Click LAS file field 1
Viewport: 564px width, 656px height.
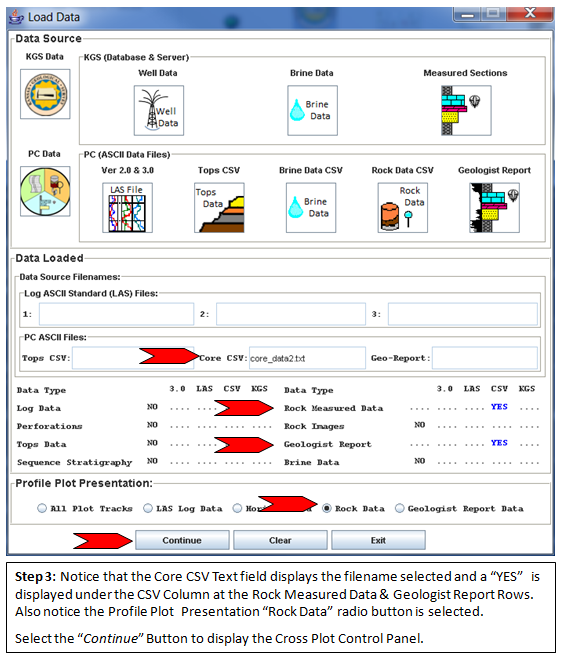point(116,314)
